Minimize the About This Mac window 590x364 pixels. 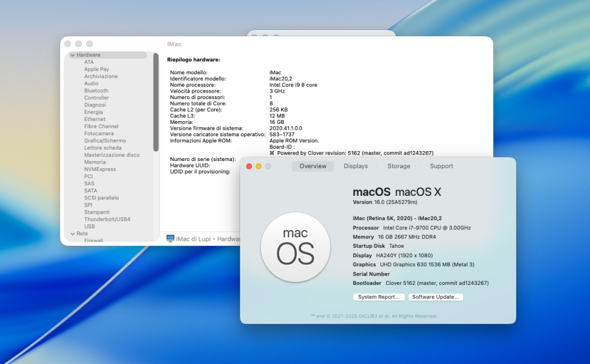pyautogui.click(x=258, y=166)
